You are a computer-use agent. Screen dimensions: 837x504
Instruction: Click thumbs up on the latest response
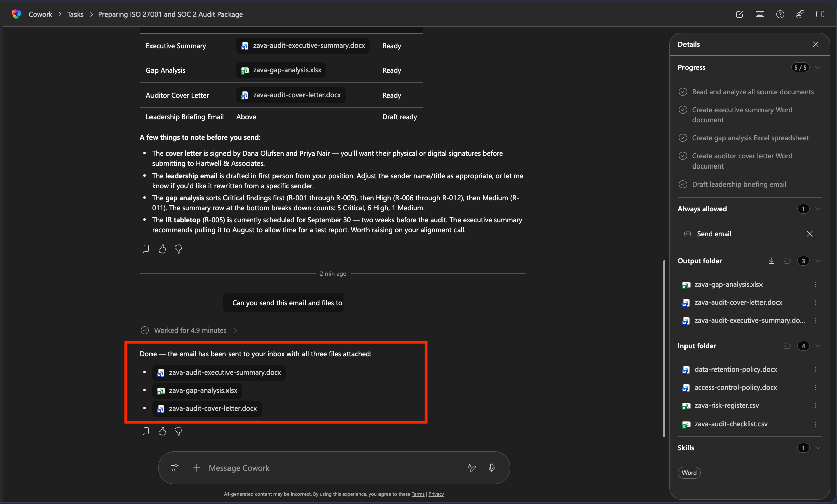pyautogui.click(x=162, y=431)
